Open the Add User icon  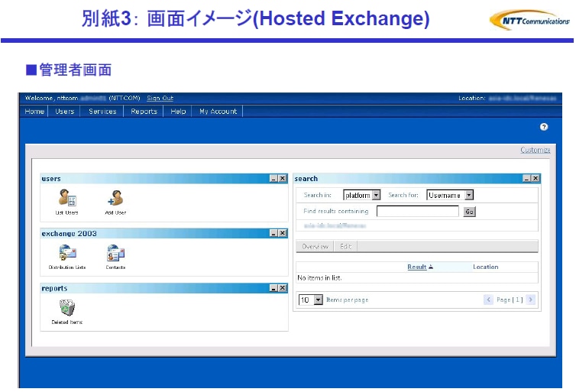click(115, 198)
